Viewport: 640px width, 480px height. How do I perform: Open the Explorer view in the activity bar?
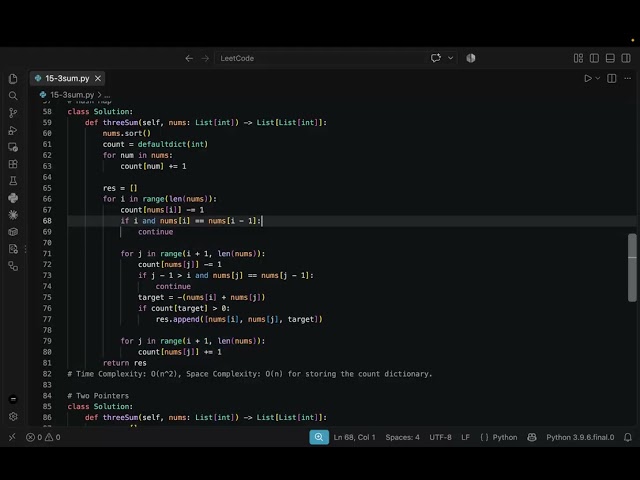tap(13, 78)
